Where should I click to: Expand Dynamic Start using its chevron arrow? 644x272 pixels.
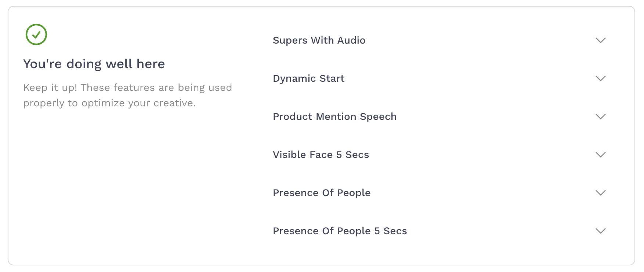(600, 78)
